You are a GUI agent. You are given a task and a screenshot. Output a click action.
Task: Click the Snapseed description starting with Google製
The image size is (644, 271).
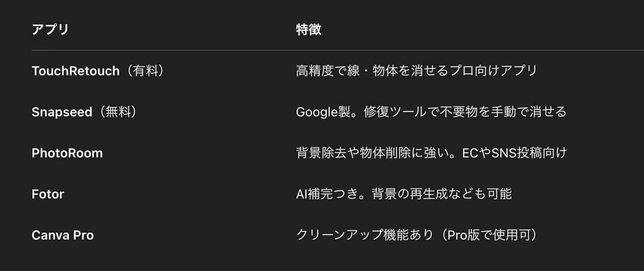431,112
